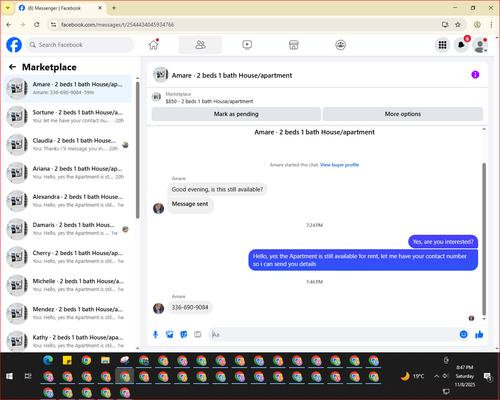Close the Messenger browser tab
500x400 pixels.
pos(100,8)
